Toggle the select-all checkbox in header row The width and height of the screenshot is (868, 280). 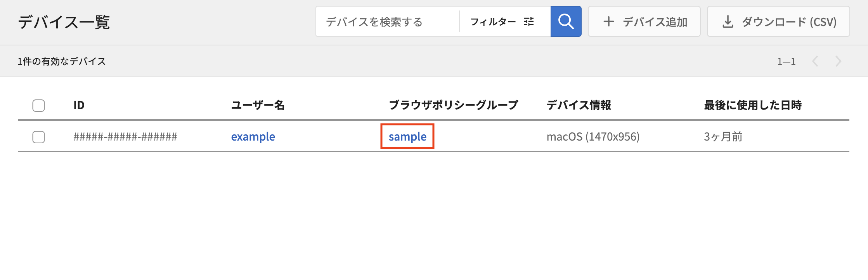(38, 106)
